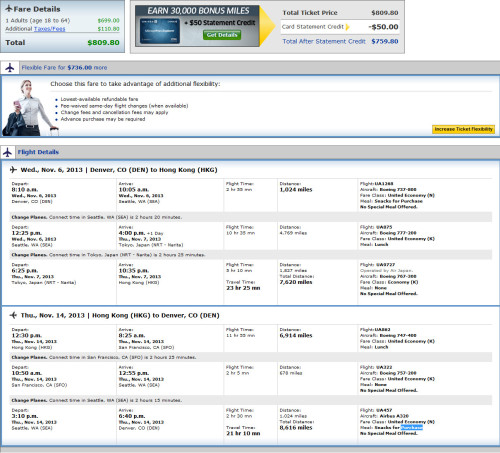Screen dimensions: 500x453
Task: Click the Boeing 737-800 aircraft text
Action: click(x=398, y=189)
